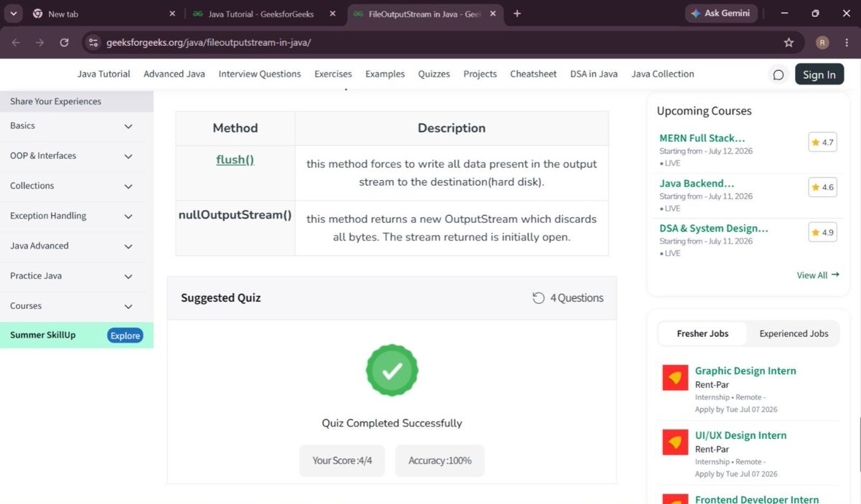Open Quizzes navigation item
861x504 pixels.
(434, 74)
